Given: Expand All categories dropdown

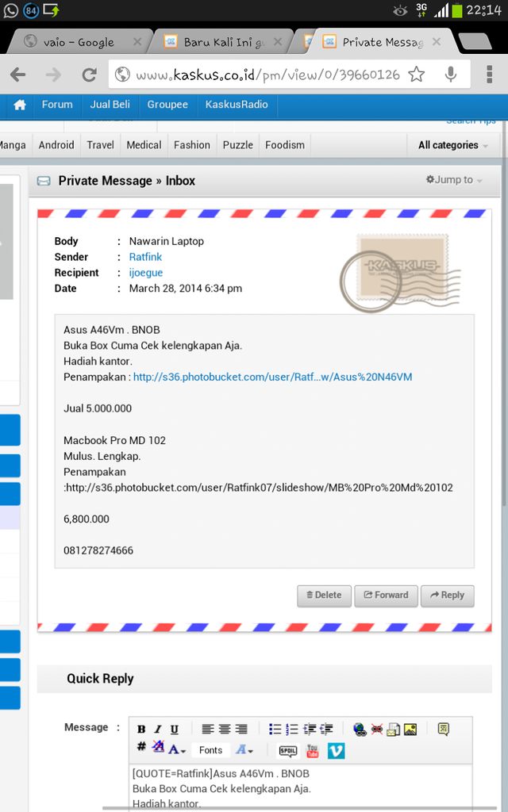Looking at the screenshot, I should 453,145.
